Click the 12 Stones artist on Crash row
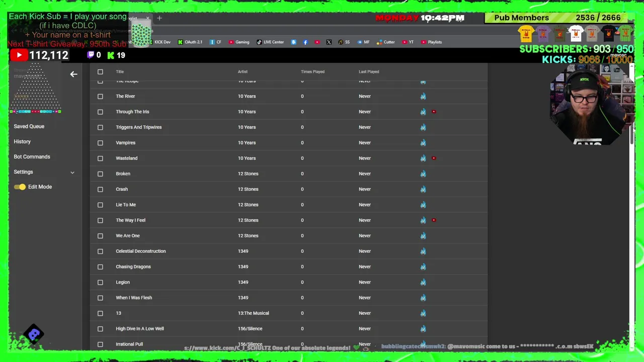644x362 pixels. [x=248, y=189]
